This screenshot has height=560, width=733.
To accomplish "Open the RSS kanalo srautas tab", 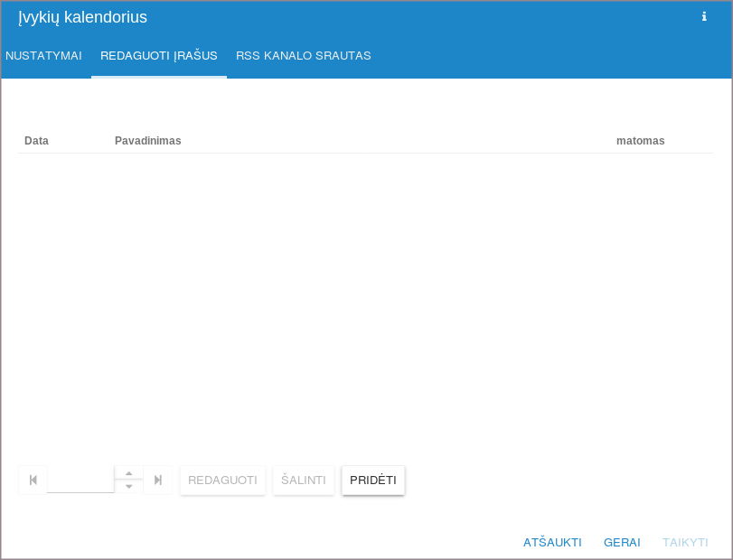I will (304, 56).
